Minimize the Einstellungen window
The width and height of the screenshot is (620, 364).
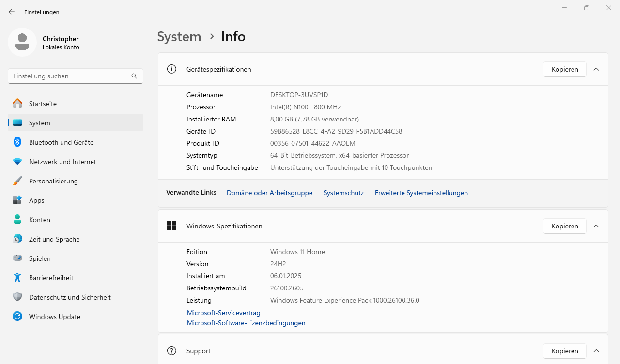[564, 8]
